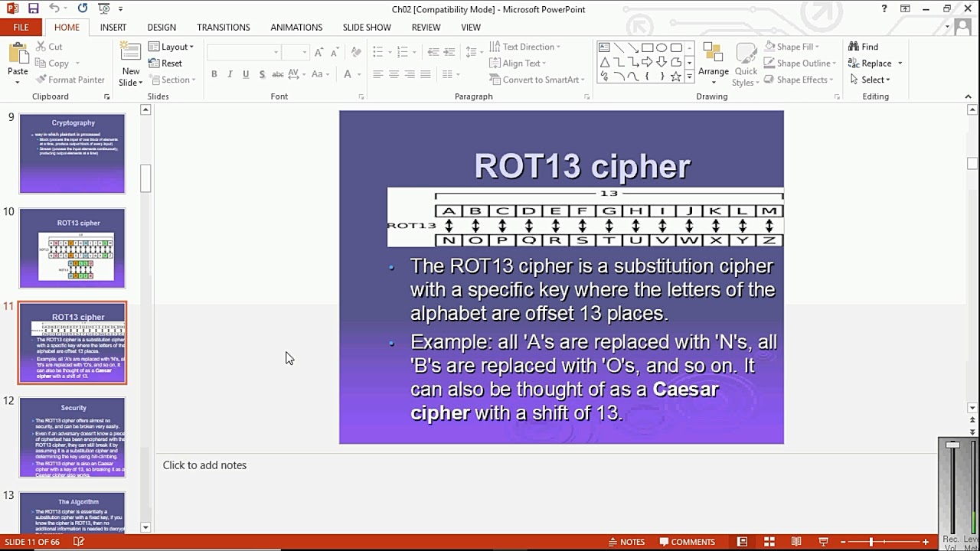Justify the paragraph text
980x551 pixels.
click(426, 74)
